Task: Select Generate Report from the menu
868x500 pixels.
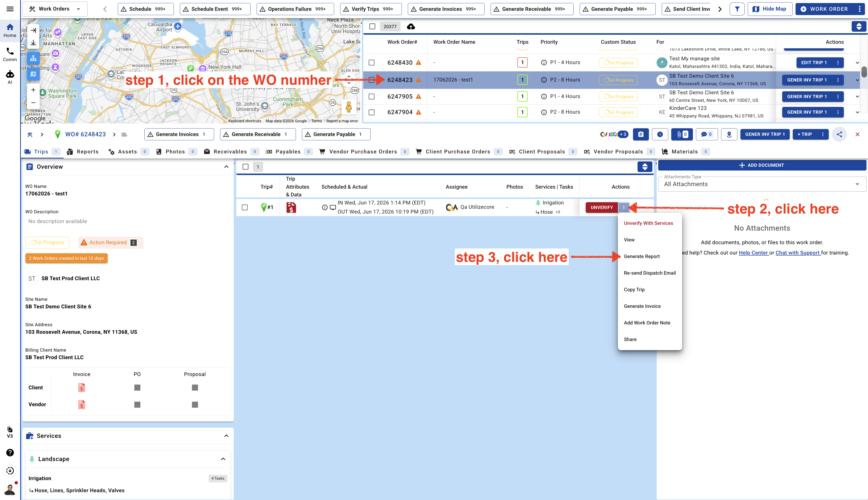Action: coord(642,257)
